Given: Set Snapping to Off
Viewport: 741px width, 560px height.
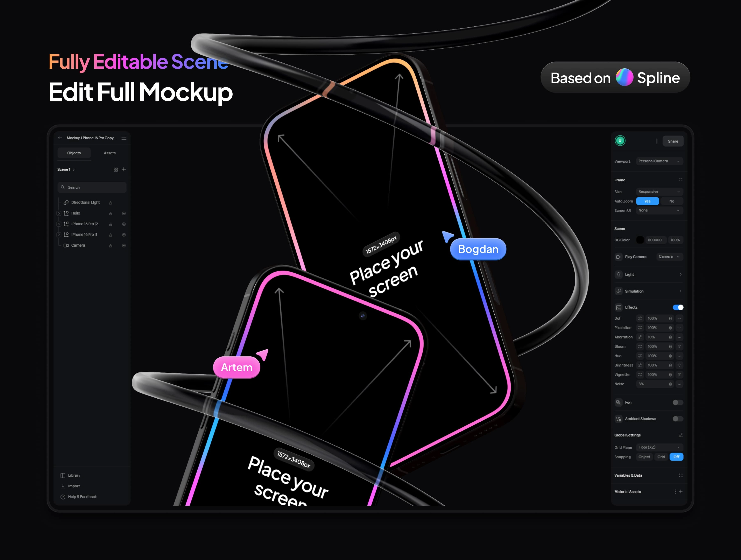Looking at the screenshot, I should pos(676,457).
